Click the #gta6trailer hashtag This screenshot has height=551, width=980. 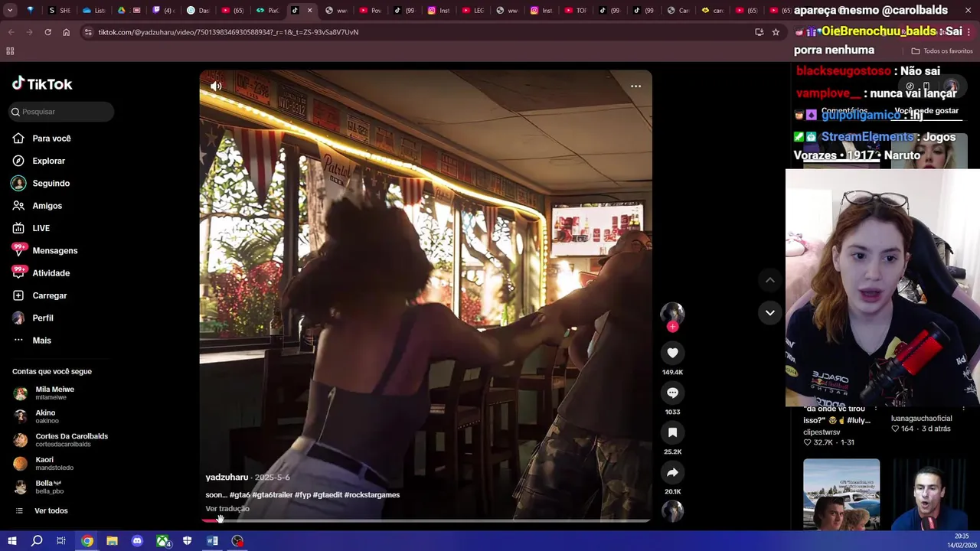point(273,495)
